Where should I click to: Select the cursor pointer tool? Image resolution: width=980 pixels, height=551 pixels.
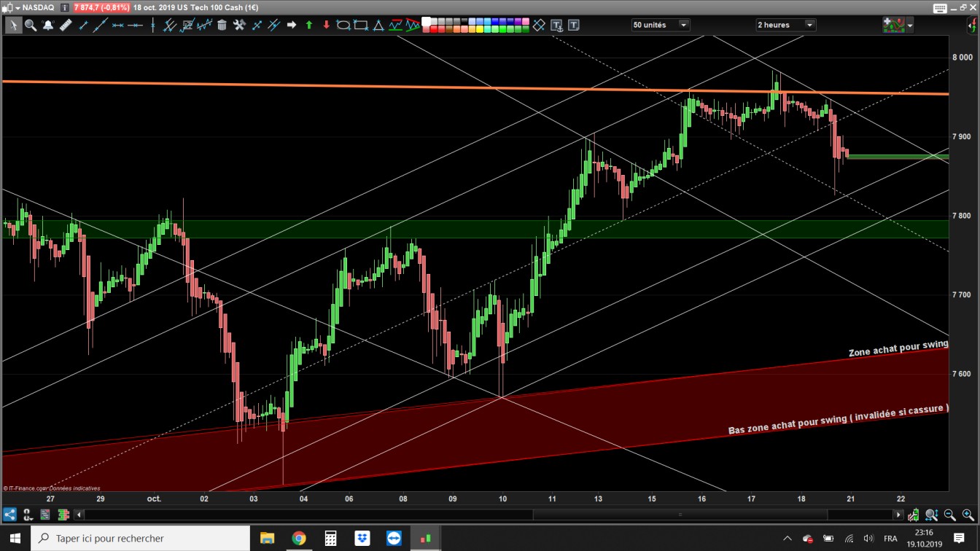click(x=13, y=25)
